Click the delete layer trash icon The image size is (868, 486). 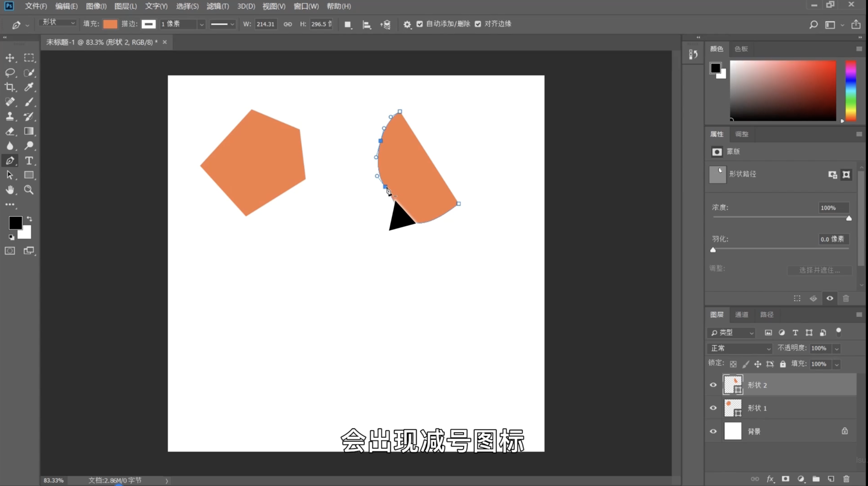click(x=846, y=478)
